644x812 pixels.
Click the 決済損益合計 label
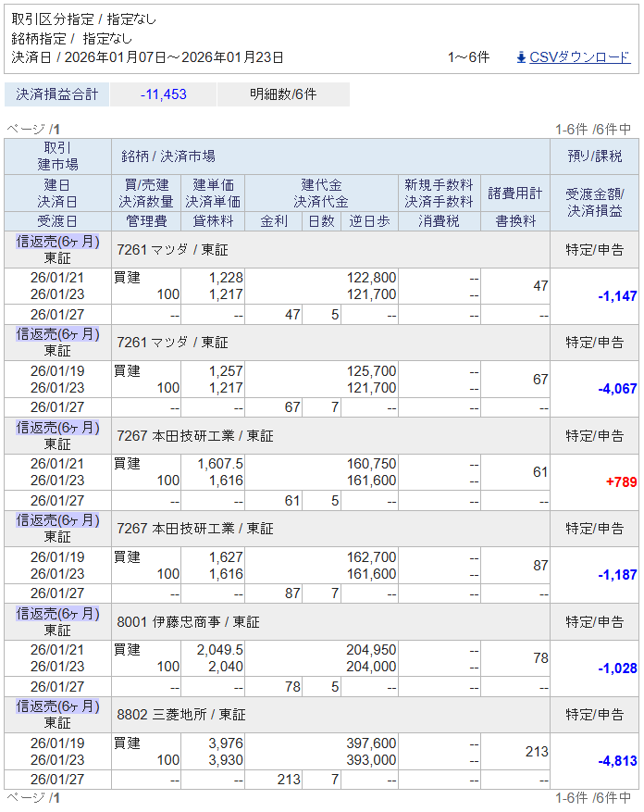57,94
